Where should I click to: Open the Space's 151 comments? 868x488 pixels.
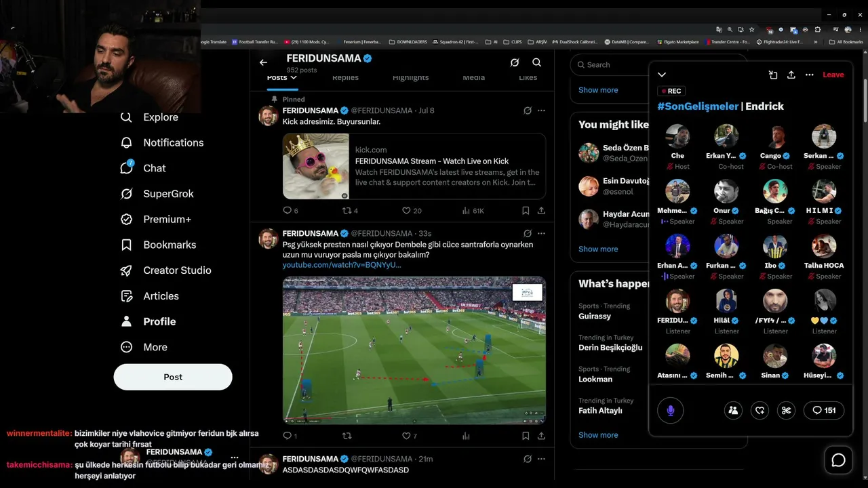pyautogui.click(x=824, y=410)
